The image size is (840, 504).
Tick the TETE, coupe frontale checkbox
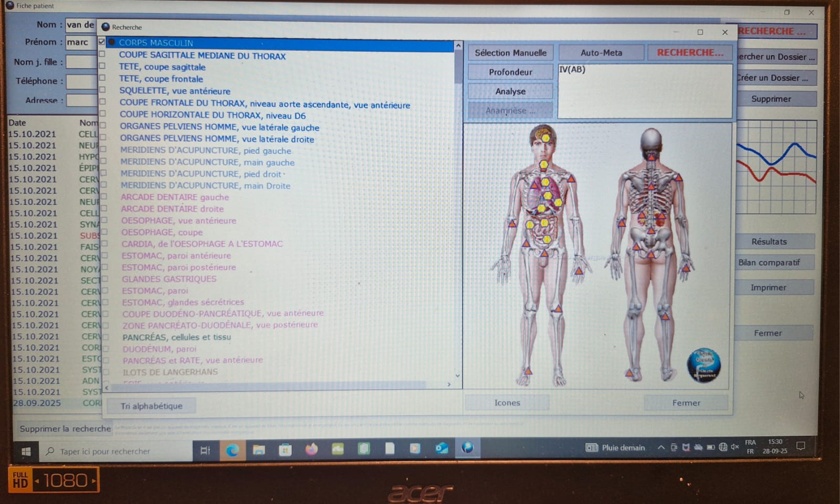coord(102,78)
